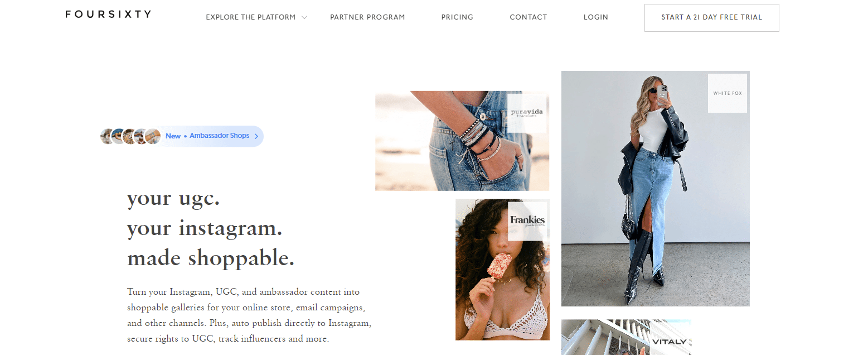
Task: Click the last ambassador avatar circle
Action: tap(152, 136)
